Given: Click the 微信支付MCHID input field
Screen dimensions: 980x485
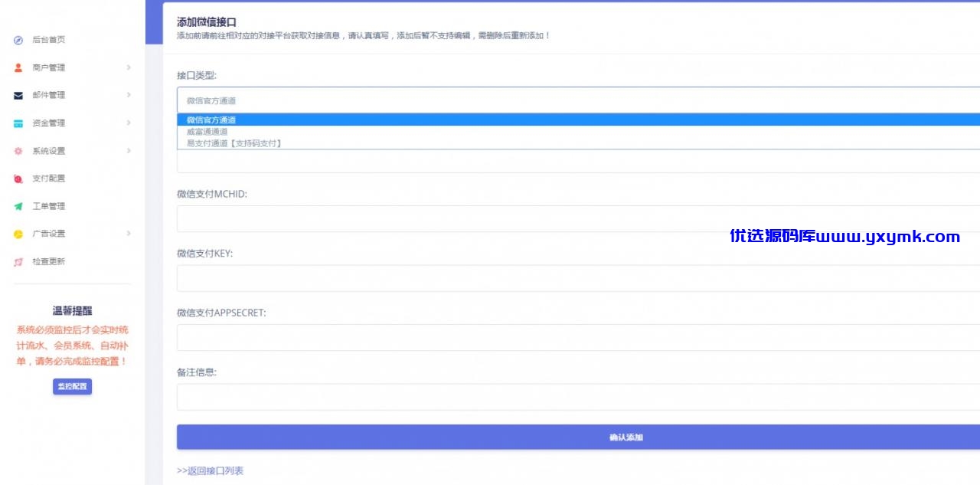Looking at the screenshot, I should click(578, 218).
